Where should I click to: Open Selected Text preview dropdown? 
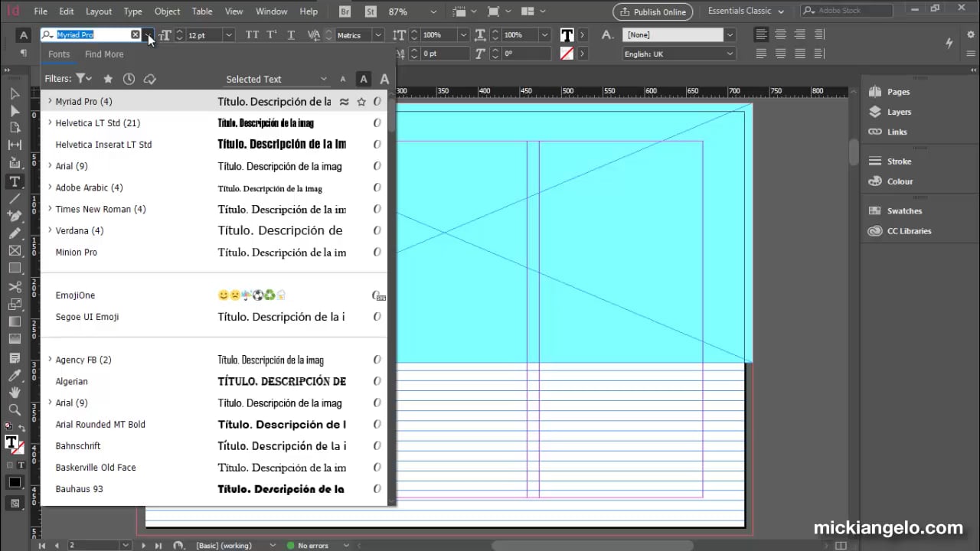click(x=276, y=80)
